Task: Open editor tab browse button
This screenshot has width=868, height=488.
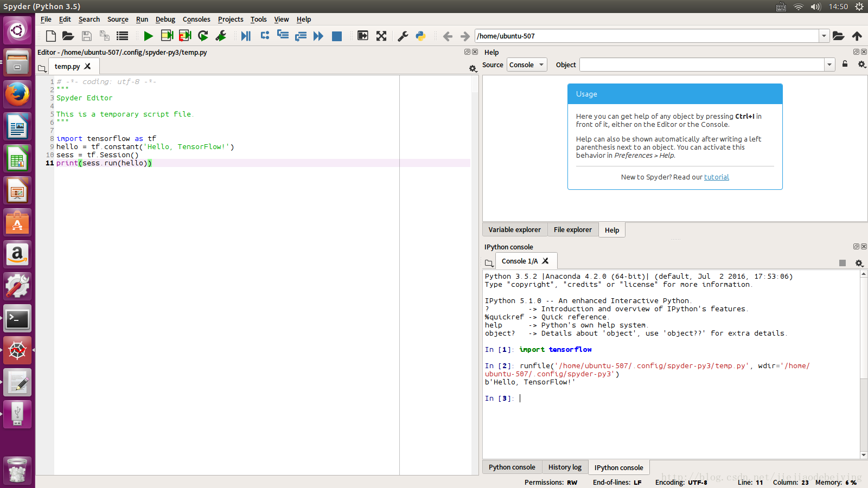Action: click(x=42, y=68)
